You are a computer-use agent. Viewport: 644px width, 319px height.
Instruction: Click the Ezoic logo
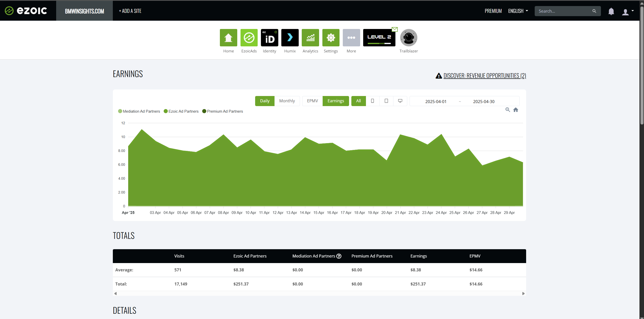pyautogui.click(x=26, y=11)
